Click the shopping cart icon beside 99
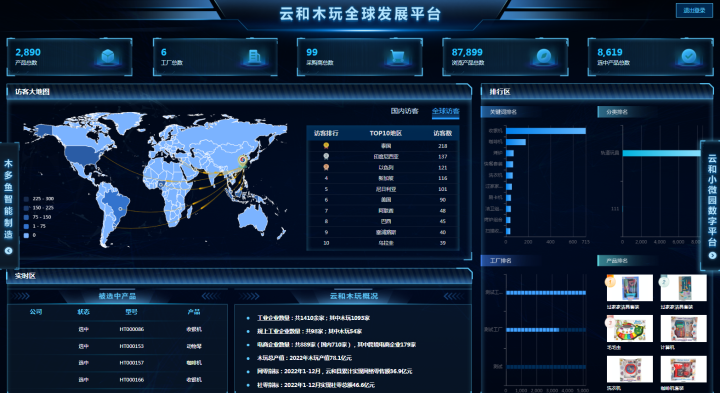Screen dimensions: 720x393 (398, 56)
